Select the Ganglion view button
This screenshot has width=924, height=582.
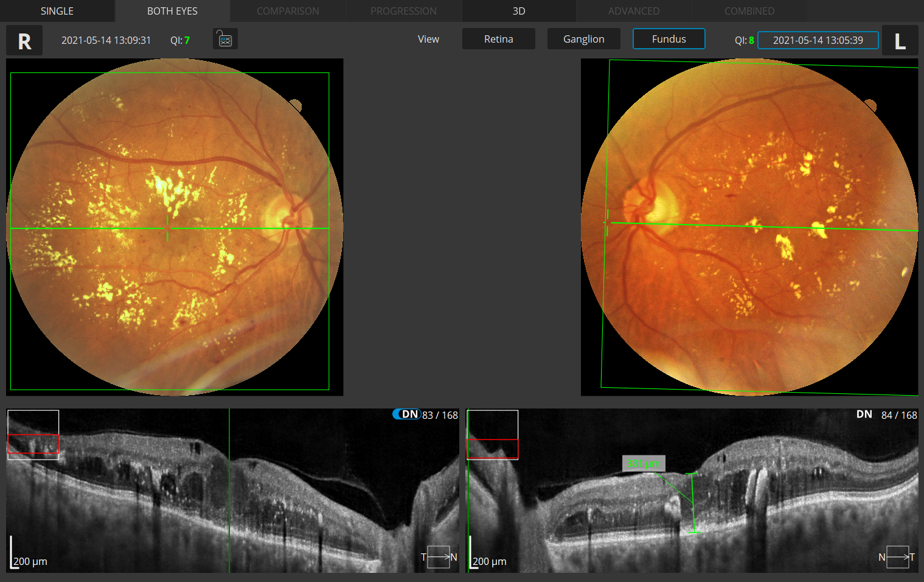[x=583, y=38]
